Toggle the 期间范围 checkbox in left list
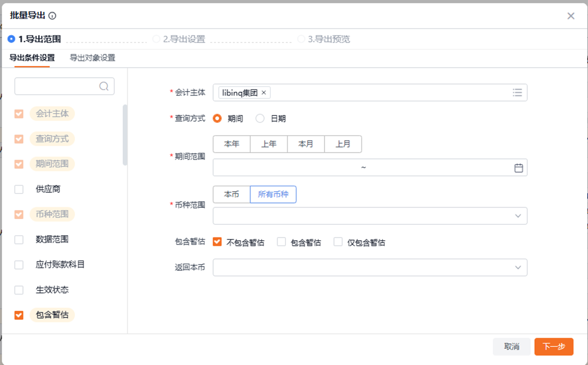Screen dimensions: 588x365 19,164
